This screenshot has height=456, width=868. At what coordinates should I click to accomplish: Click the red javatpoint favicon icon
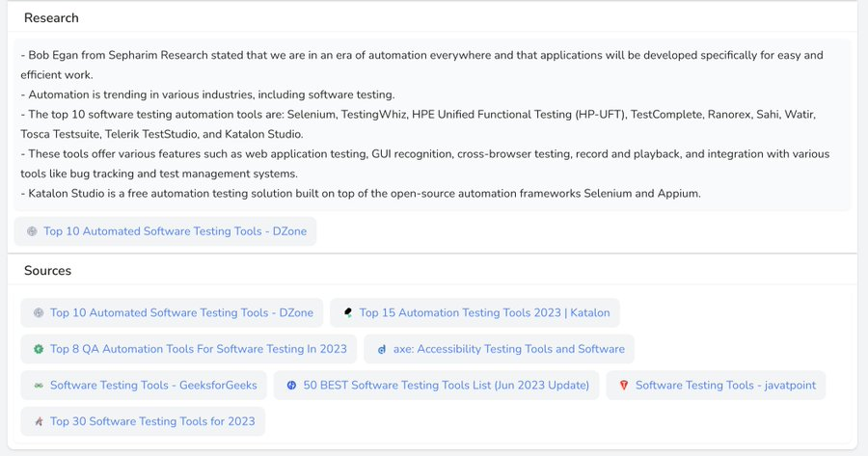[623, 386]
